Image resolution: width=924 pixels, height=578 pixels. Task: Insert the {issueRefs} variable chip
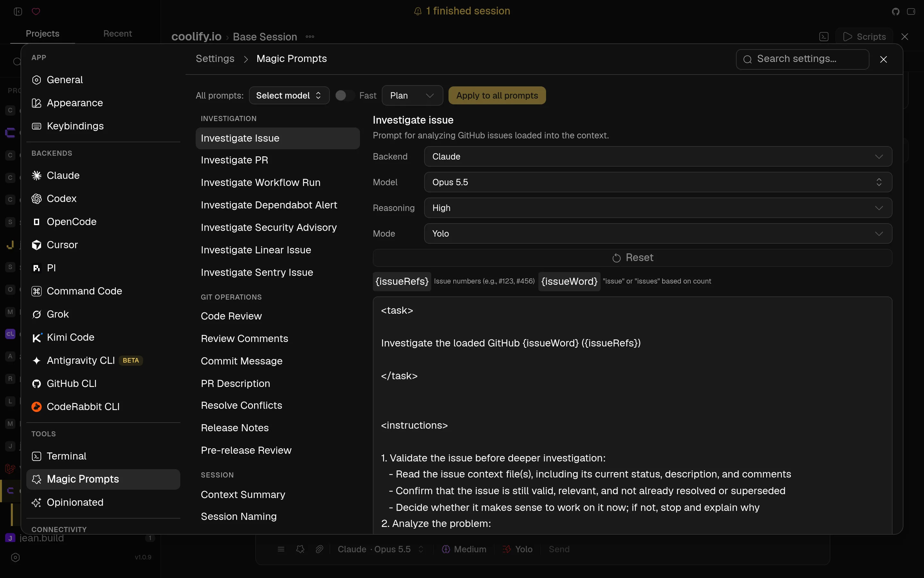402,281
